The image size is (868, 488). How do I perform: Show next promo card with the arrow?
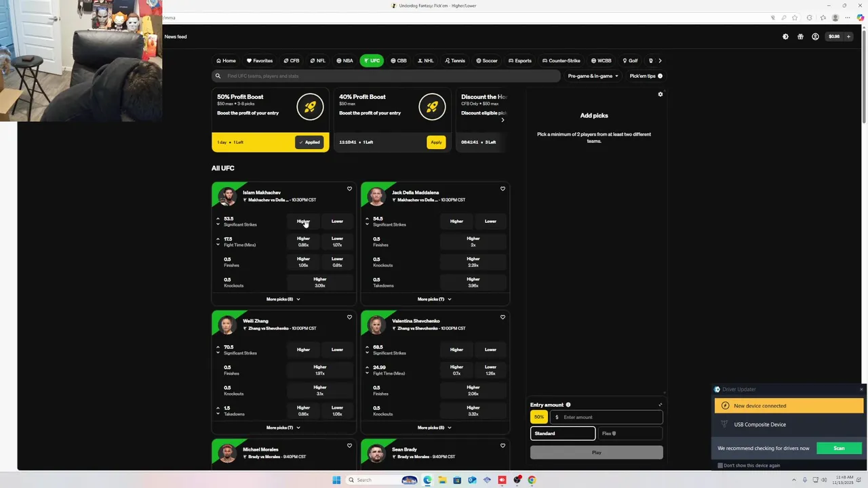[x=502, y=120]
